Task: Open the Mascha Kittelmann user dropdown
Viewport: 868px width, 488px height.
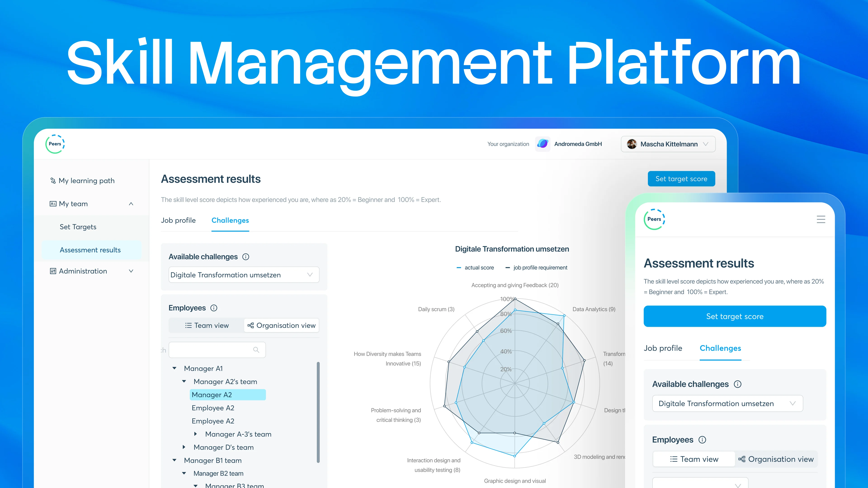Action: 668,144
